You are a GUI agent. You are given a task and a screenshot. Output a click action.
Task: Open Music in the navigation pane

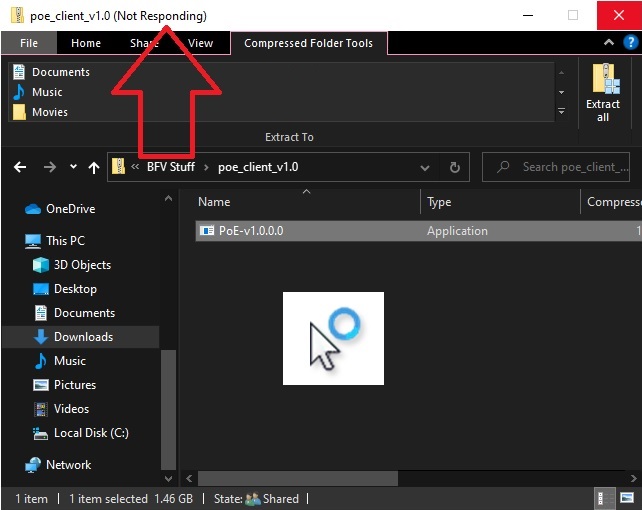click(60, 361)
